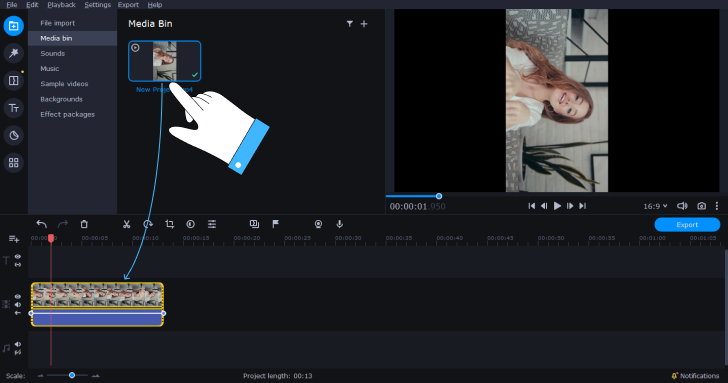Open the Overlay tool icon
Viewport: 728px width, 383px height.
(x=254, y=224)
